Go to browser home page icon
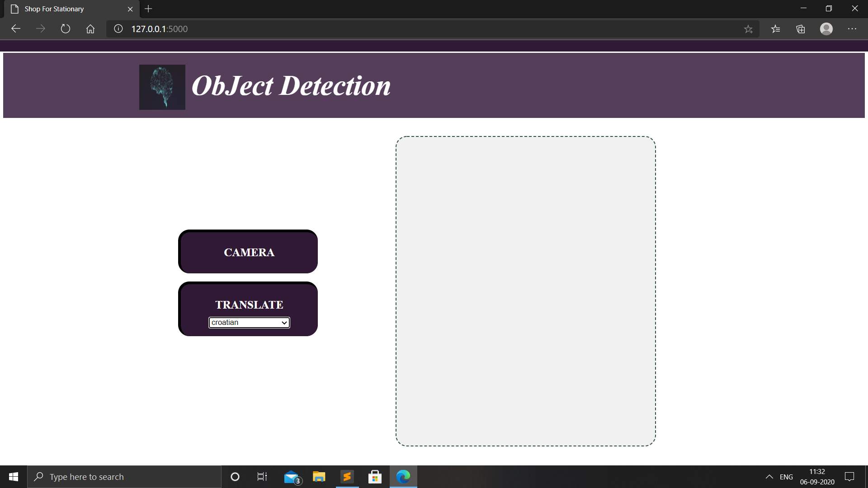 coord(90,29)
